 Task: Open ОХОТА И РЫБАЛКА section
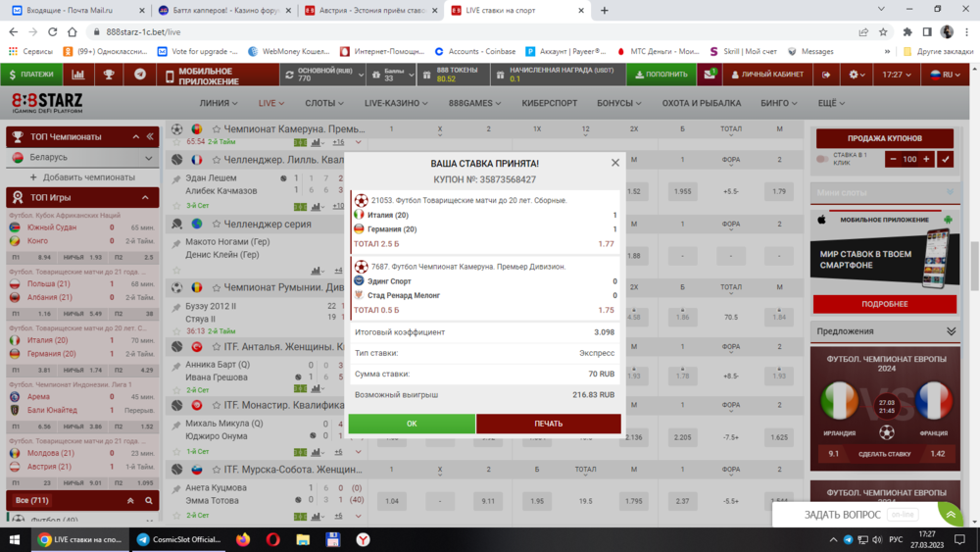pos(702,103)
